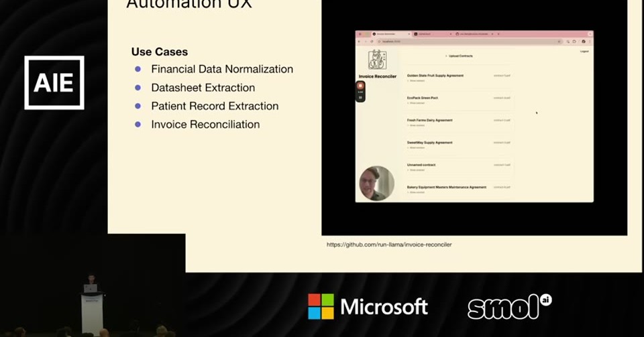Screen dimensions: 644x337
Task: Expand Show contract under Fresh Farms Dairy
Action: click(416, 125)
